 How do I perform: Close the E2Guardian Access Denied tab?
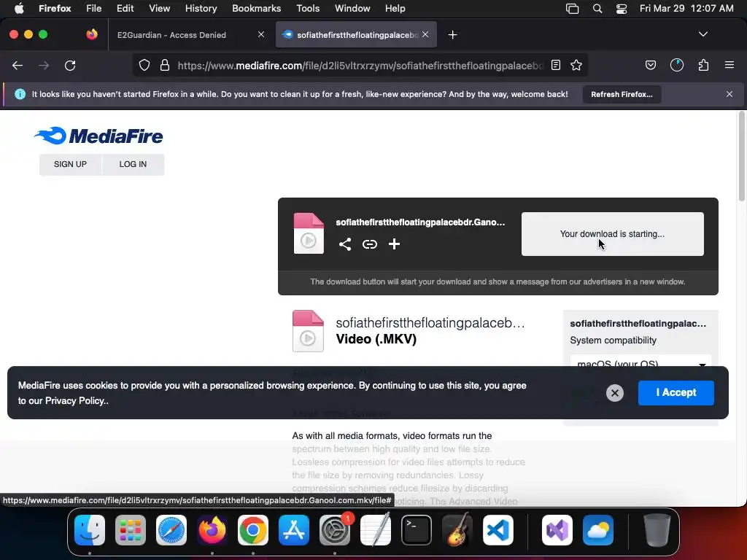pos(261,34)
